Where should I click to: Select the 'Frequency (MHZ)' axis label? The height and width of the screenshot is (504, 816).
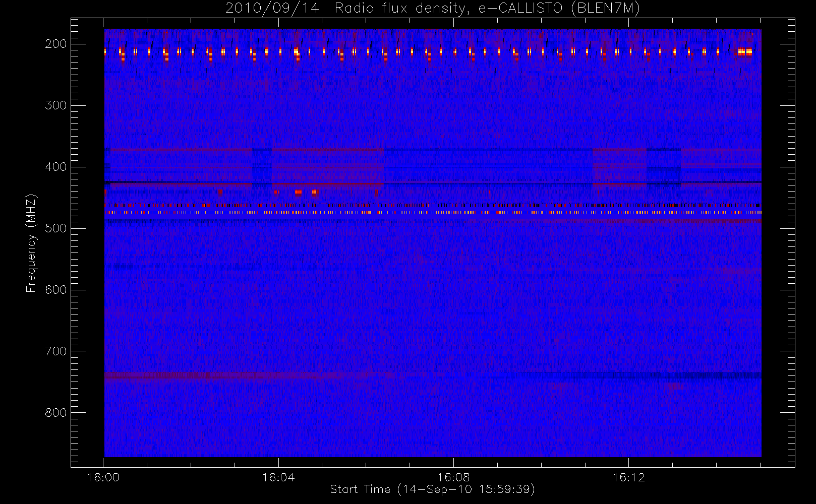click(31, 243)
